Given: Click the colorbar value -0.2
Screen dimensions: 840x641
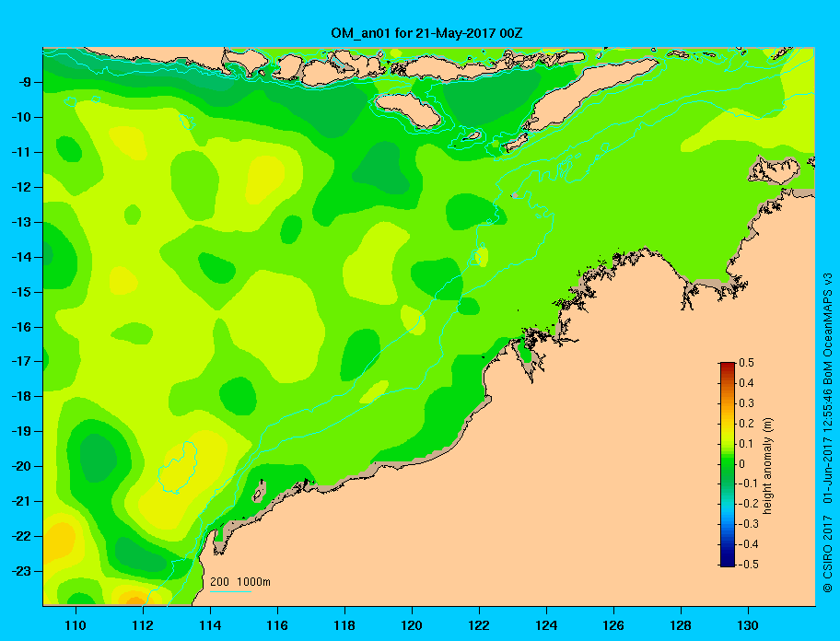Looking at the screenshot, I should 749,504.
